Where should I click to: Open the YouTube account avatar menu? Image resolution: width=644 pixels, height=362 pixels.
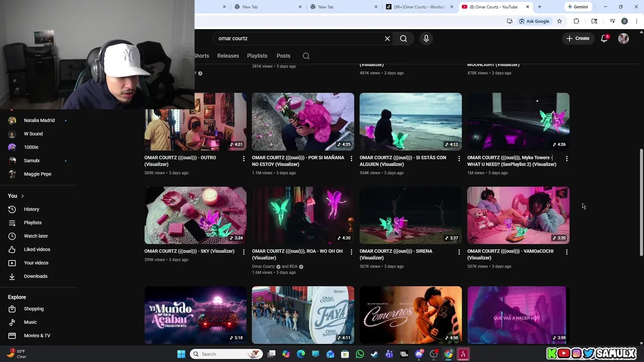tap(623, 38)
